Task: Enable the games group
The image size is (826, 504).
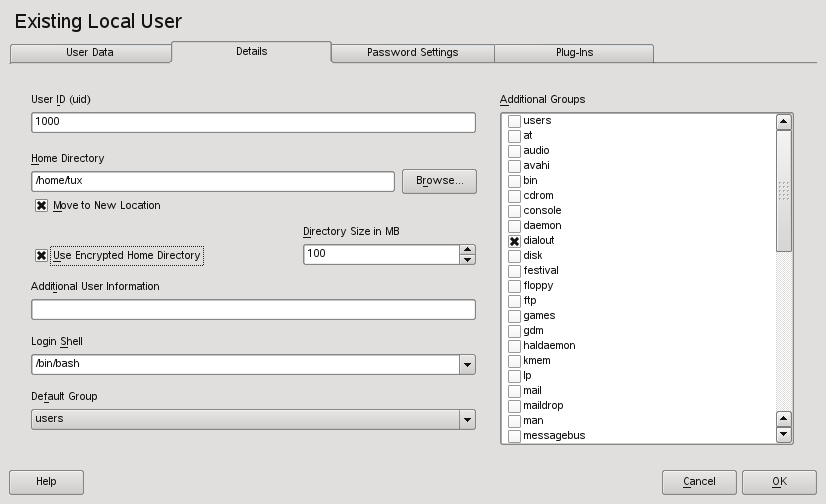Action: [x=514, y=316]
